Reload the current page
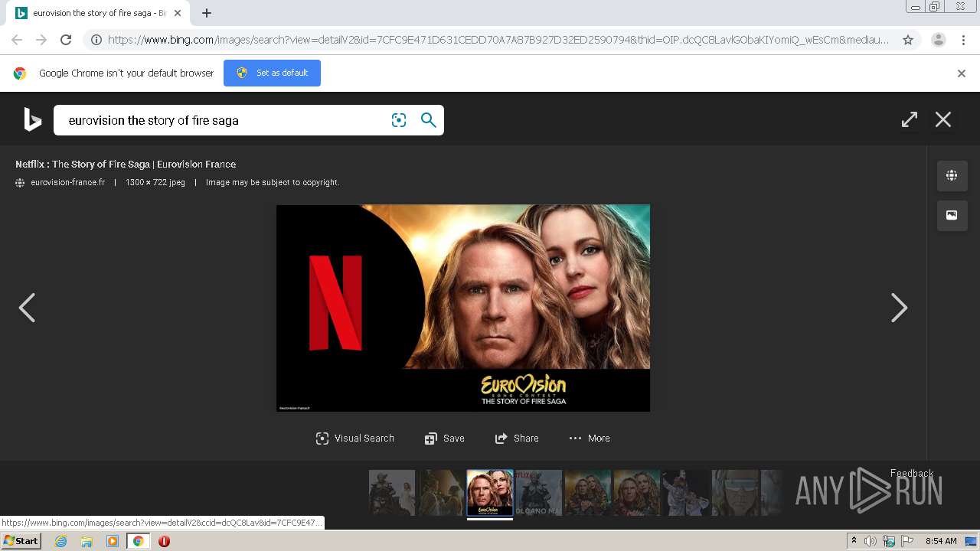The image size is (980, 551). point(66,40)
